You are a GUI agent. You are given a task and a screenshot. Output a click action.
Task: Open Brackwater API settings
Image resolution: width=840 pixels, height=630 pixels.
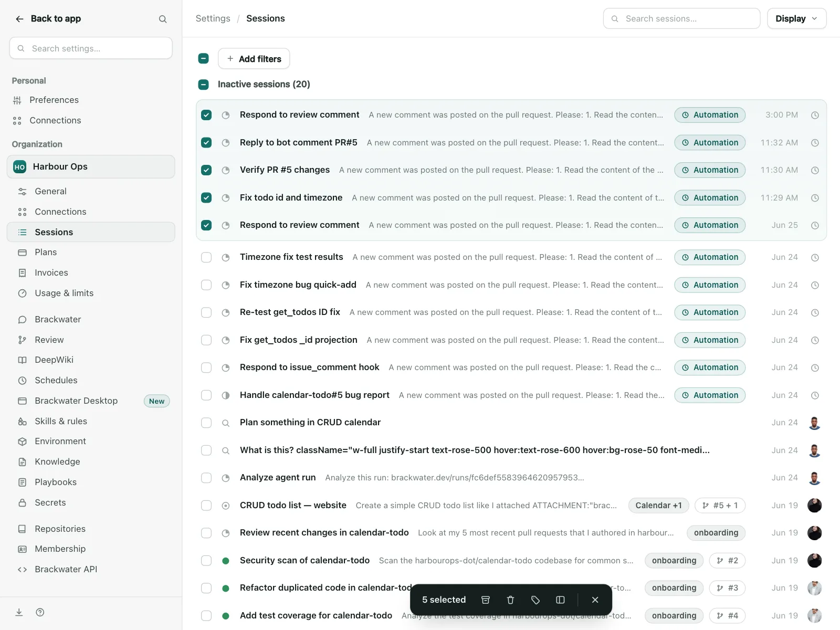[91, 569]
